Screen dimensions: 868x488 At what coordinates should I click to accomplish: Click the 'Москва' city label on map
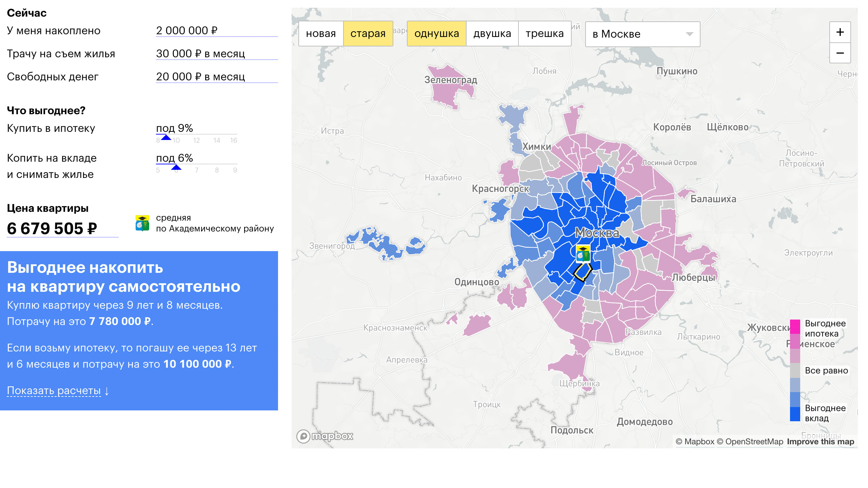(x=597, y=233)
